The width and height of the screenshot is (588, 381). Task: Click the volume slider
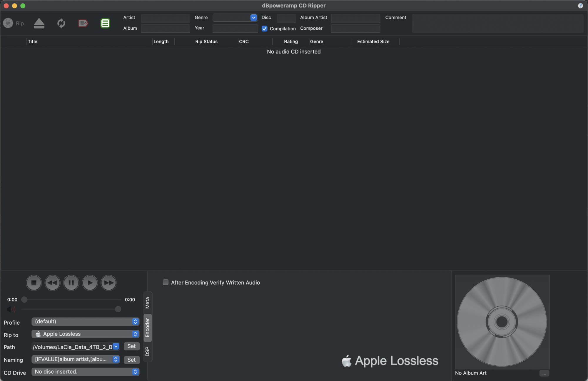tap(71, 309)
